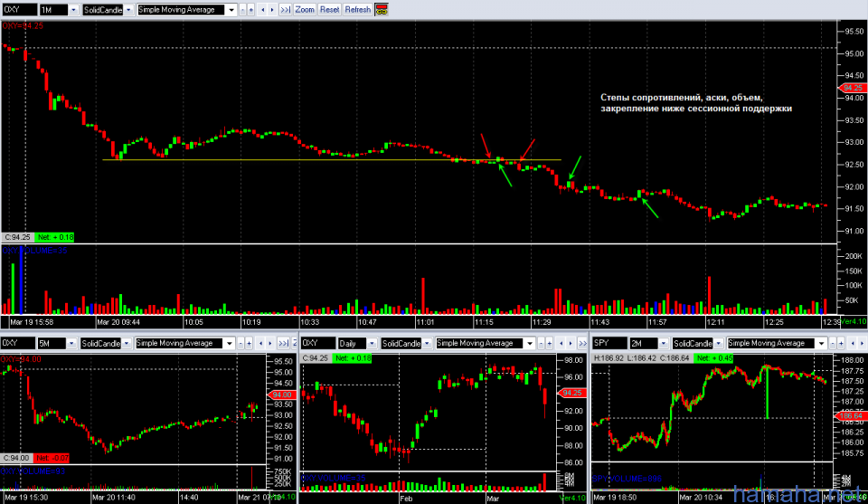Click the '11:29' time axis label
The height and width of the screenshot is (504, 868).
pyautogui.click(x=542, y=322)
